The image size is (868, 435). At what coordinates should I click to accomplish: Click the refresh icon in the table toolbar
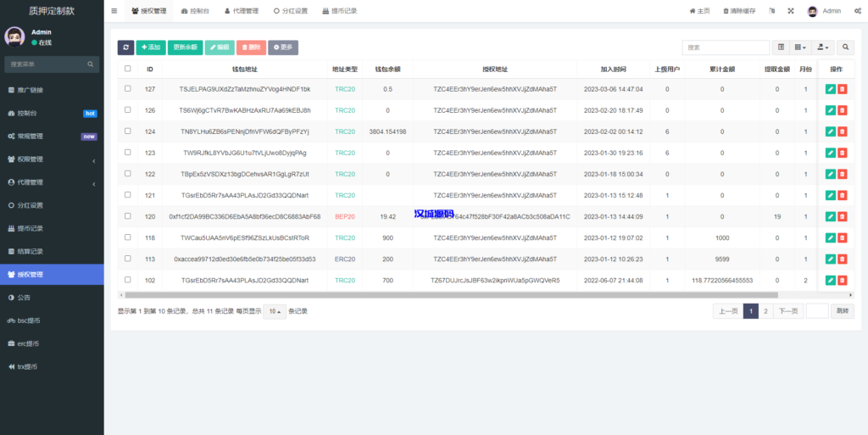[125, 47]
